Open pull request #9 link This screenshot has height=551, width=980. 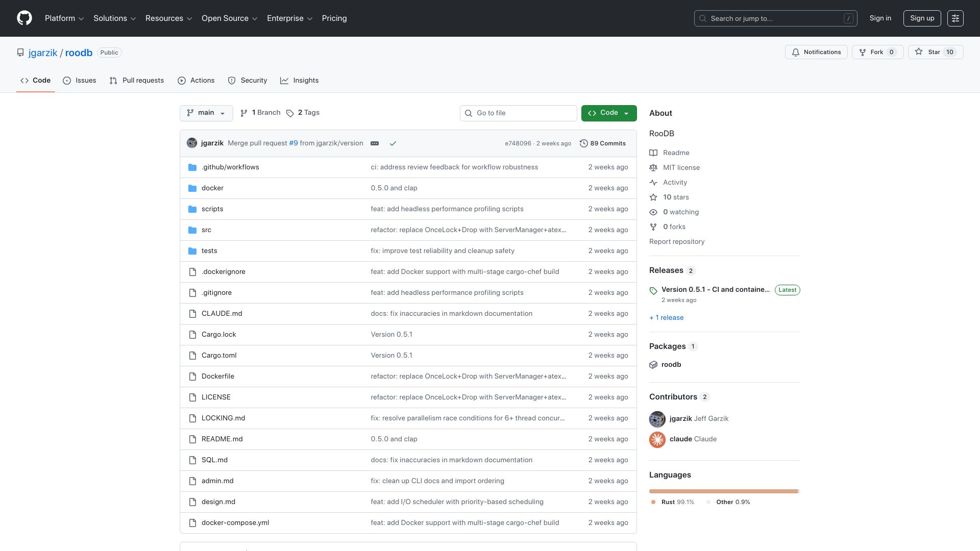pos(293,143)
